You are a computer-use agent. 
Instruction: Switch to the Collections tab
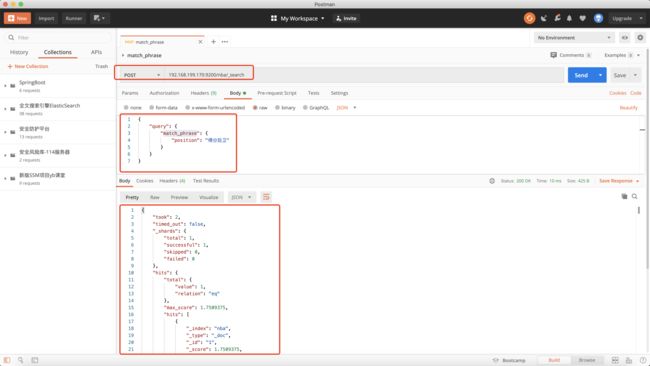(x=58, y=52)
